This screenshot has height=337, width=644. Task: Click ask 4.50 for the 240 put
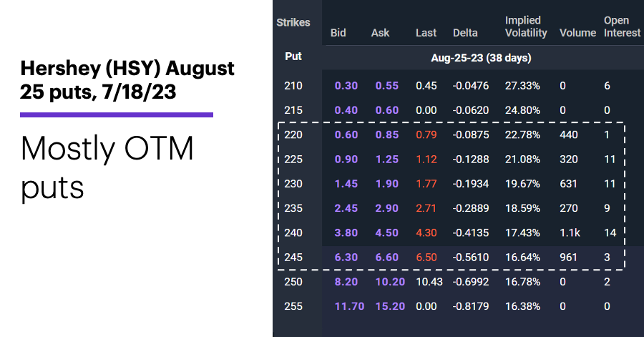pos(387,233)
